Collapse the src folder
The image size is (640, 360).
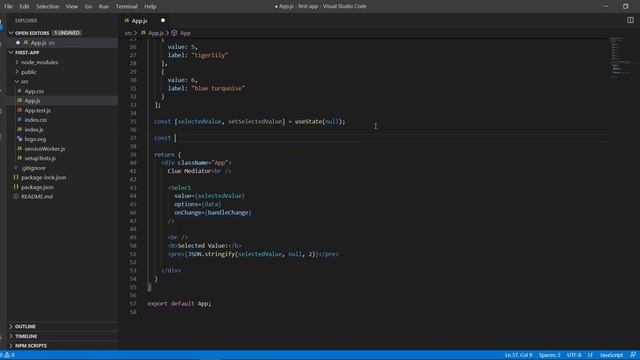(24, 82)
